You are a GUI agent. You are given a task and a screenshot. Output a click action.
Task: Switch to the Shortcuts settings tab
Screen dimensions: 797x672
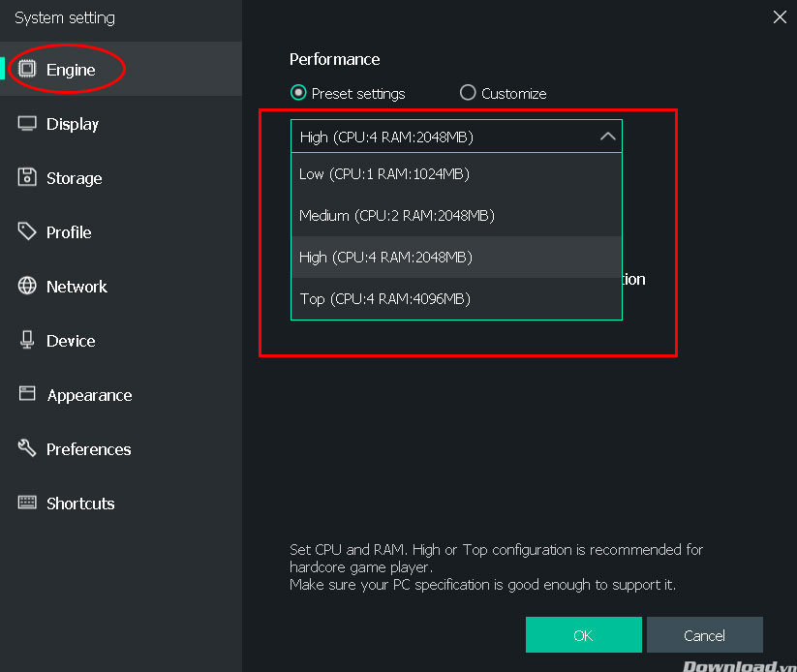(80, 504)
